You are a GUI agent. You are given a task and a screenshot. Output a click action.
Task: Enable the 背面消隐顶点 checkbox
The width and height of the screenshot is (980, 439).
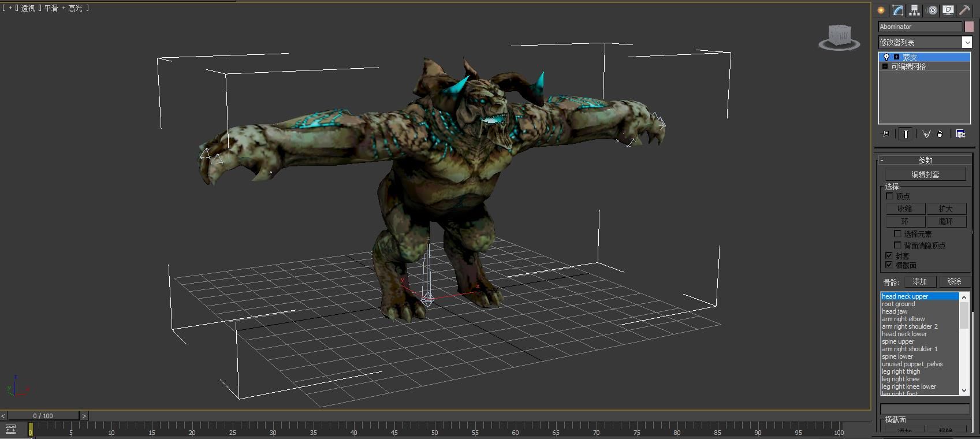tap(897, 245)
